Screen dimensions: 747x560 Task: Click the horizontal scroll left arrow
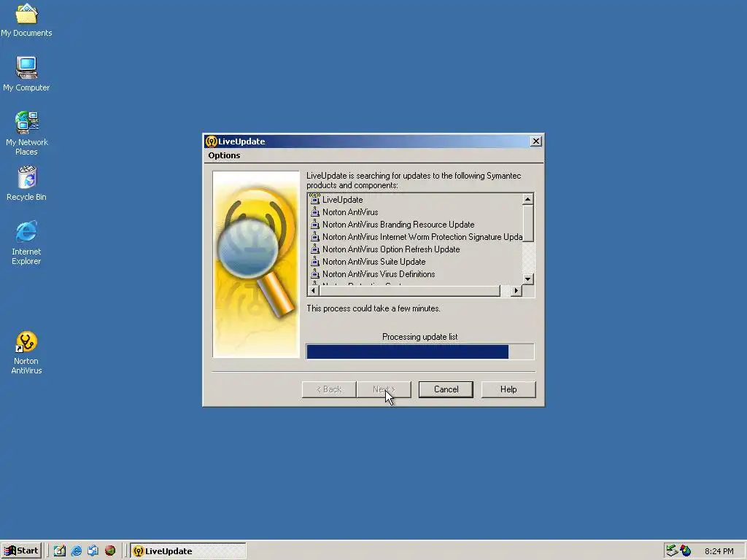click(314, 290)
